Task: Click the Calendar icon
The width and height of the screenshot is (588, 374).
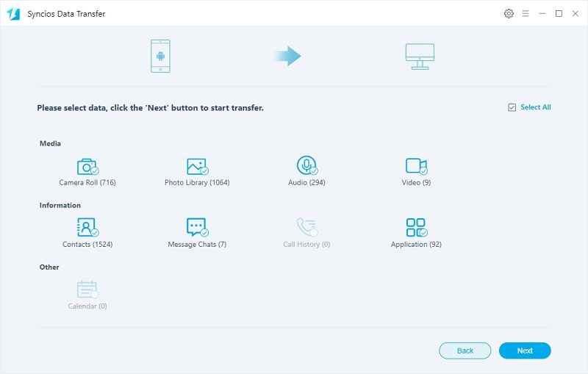Action: tap(87, 290)
